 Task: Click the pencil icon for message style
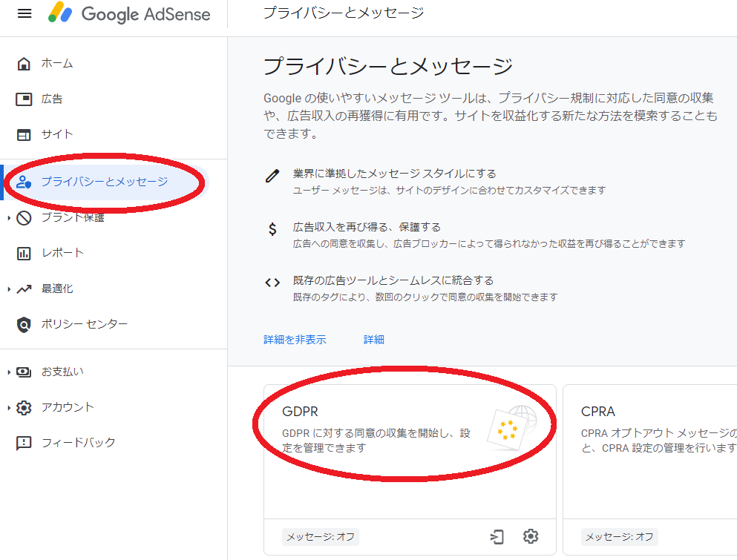coord(272,176)
